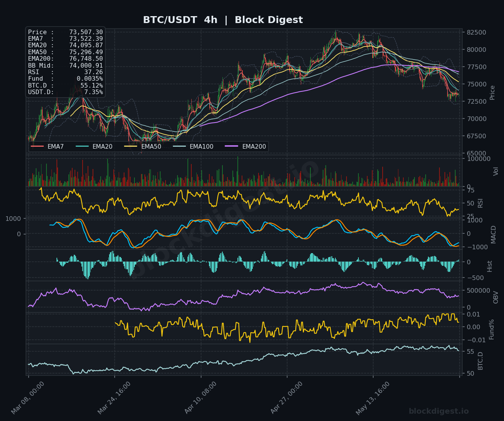
Task: Click the 77500 price tick label
Action: [476, 67]
